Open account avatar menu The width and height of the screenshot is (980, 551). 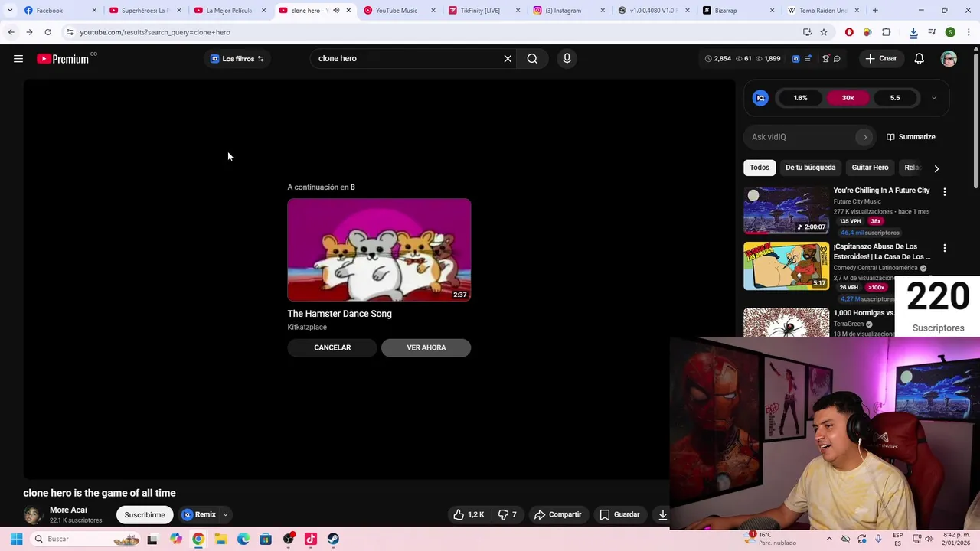click(949, 59)
